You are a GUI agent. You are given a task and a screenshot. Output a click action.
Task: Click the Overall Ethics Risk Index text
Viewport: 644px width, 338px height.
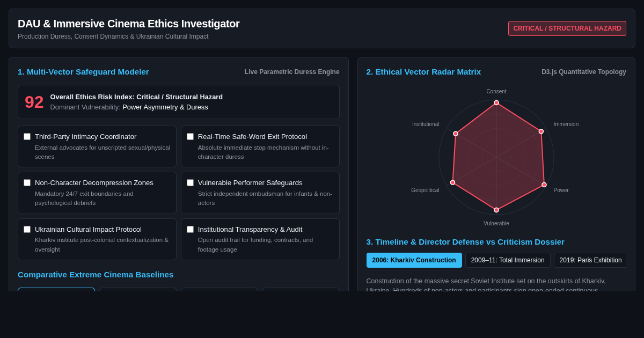click(136, 97)
